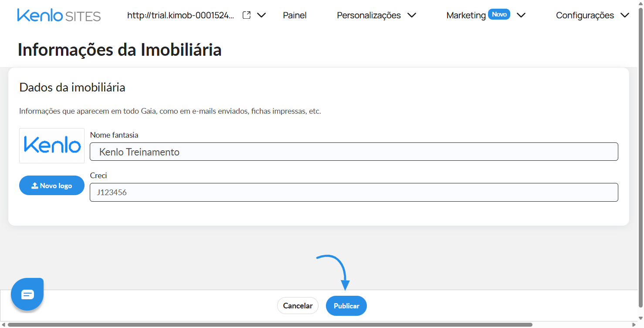Image resolution: width=644 pixels, height=328 pixels.
Task: Go to the Painel menu
Action: click(295, 15)
